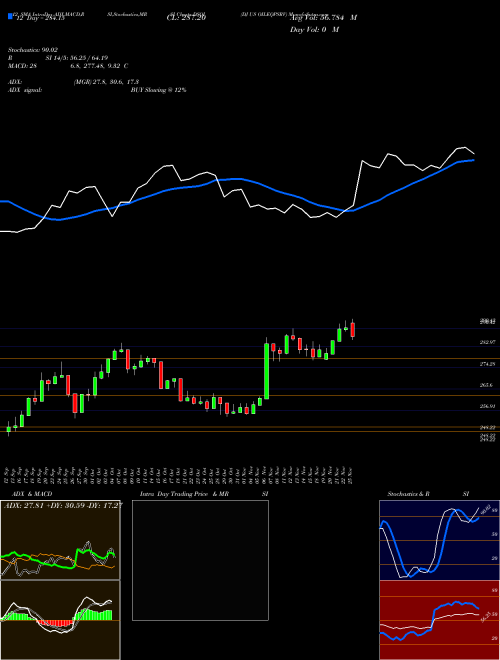
Task: Open the MACD histogram mini chart
Action: tap(60, 620)
